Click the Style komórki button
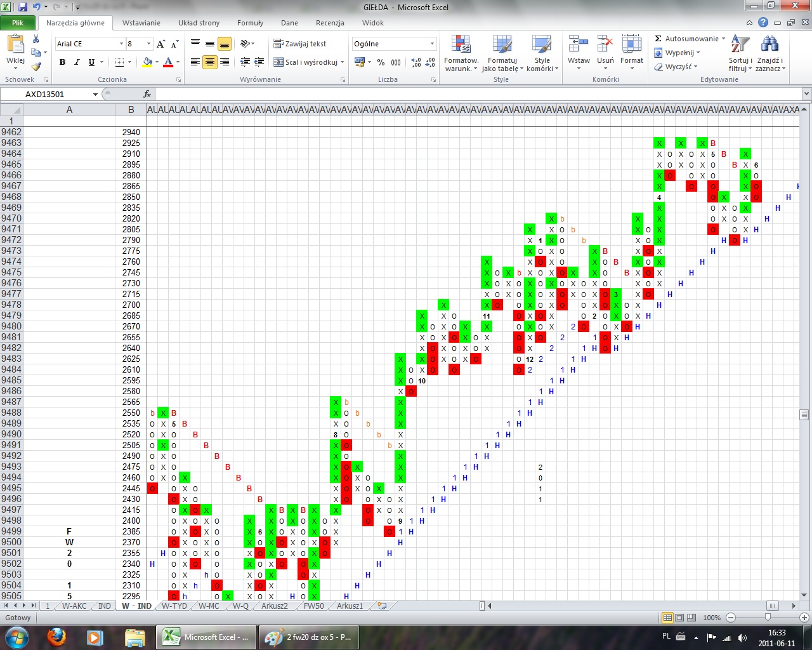 (542, 54)
